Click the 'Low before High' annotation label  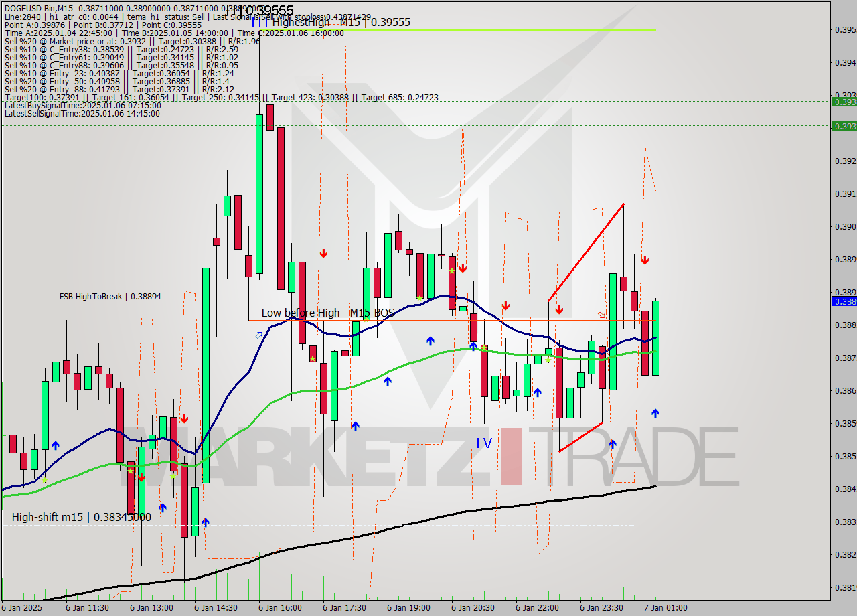301,313
